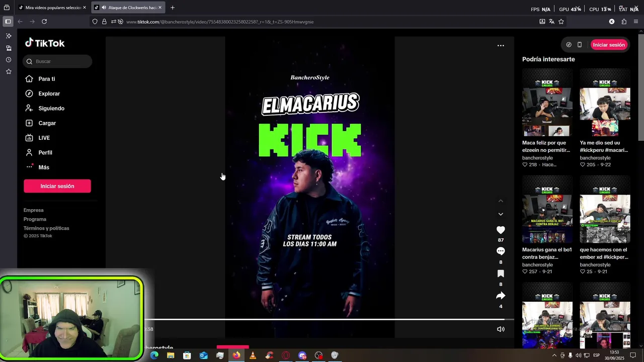
Task: Click bancherostyle under 'Ya me dio sed'
Action: pos(595,158)
